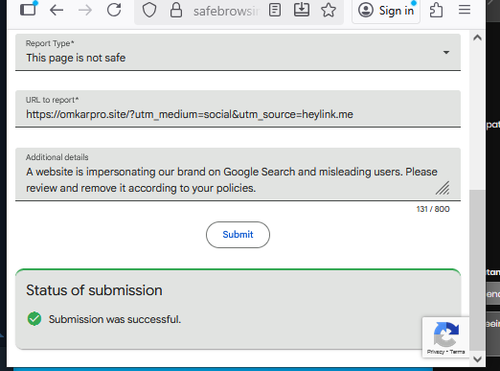Screen dimensions: 500x371
Task: Grab textarea resize handle
Action: coord(443,188)
